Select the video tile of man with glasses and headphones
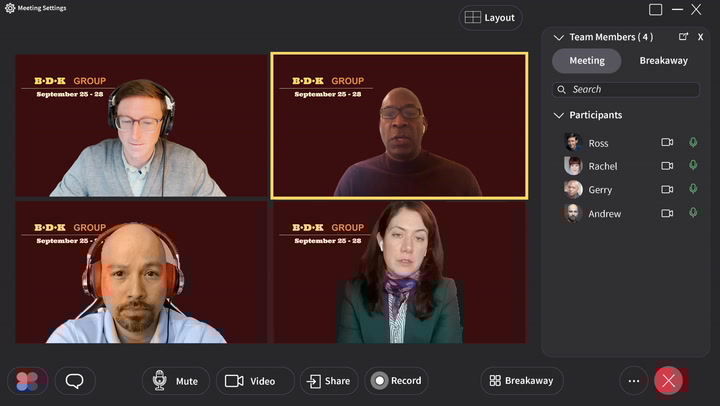The image size is (720, 406). 141,125
